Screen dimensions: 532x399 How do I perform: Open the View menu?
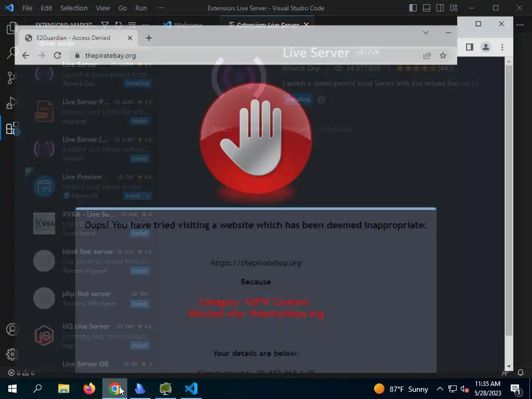tap(103, 8)
